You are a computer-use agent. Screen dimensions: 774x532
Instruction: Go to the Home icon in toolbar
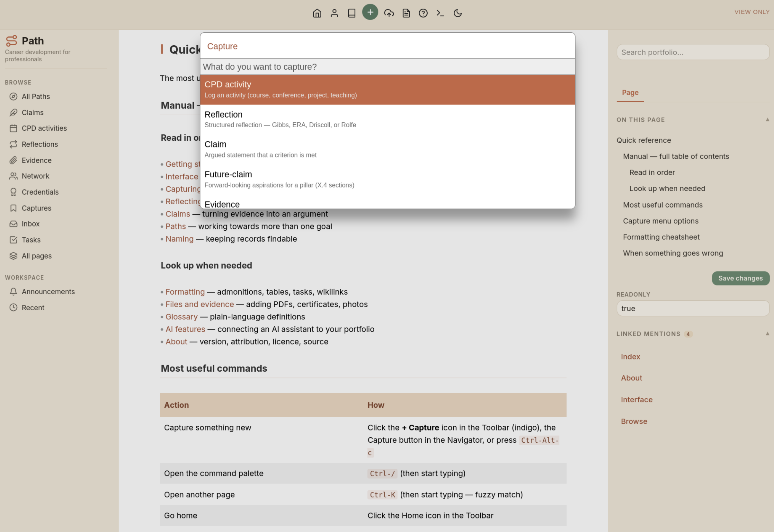click(x=317, y=13)
